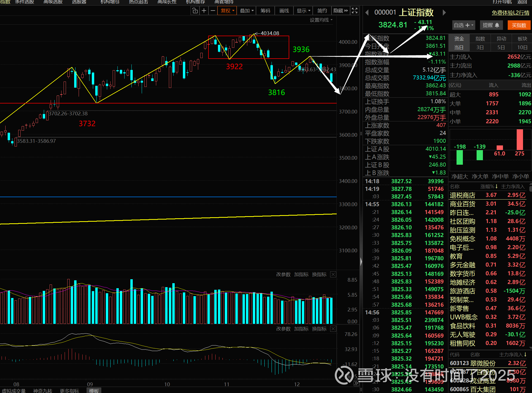Open the 复权 dropdown
The width and height of the screenshot is (532, 393).
(227, 11)
